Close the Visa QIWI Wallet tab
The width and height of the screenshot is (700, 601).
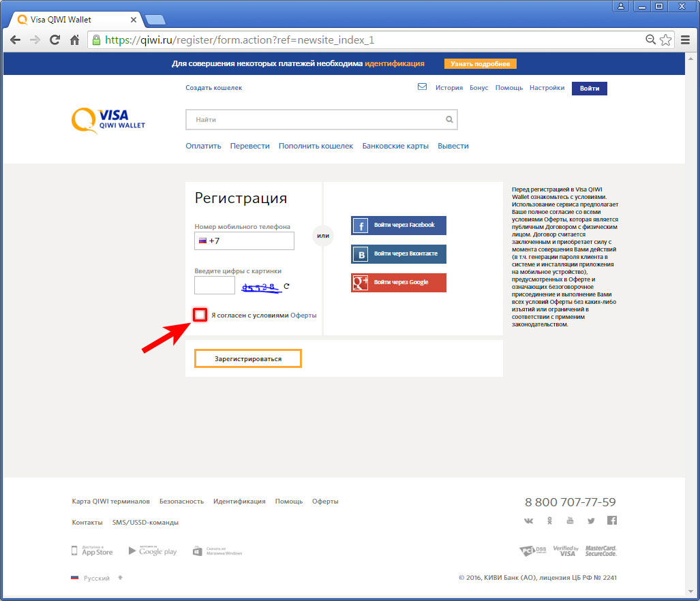[133, 20]
